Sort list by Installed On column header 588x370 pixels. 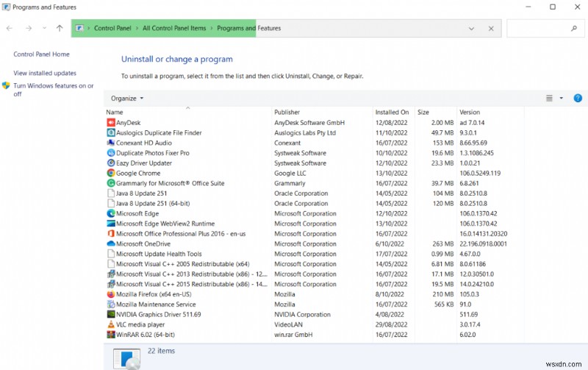click(x=394, y=112)
